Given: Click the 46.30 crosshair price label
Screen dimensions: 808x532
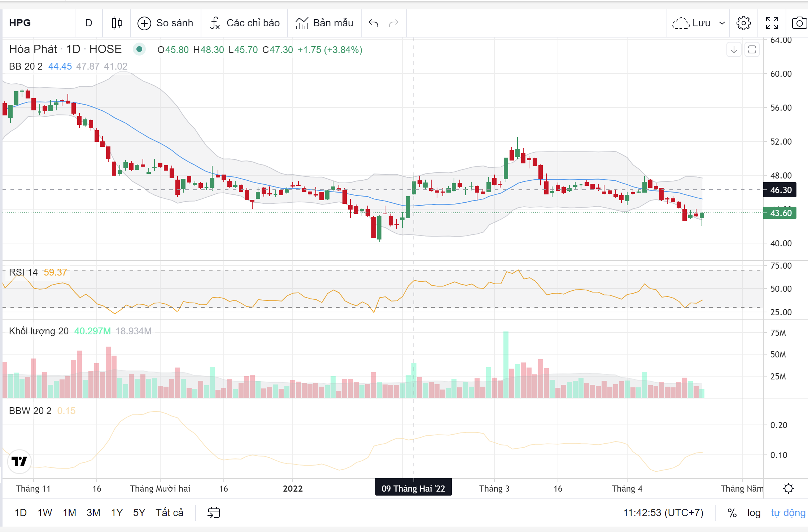Looking at the screenshot, I should pyautogui.click(x=780, y=190).
